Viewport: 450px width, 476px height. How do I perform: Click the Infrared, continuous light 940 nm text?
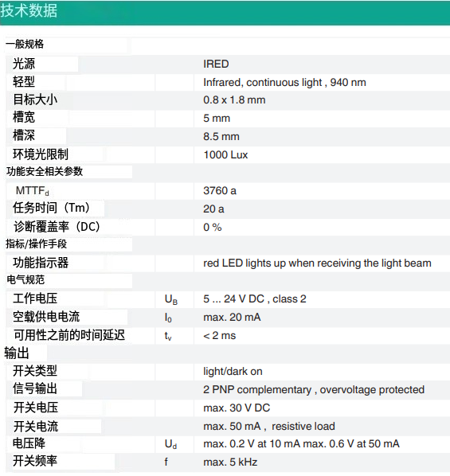pyautogui.click(x=284, y=82)
